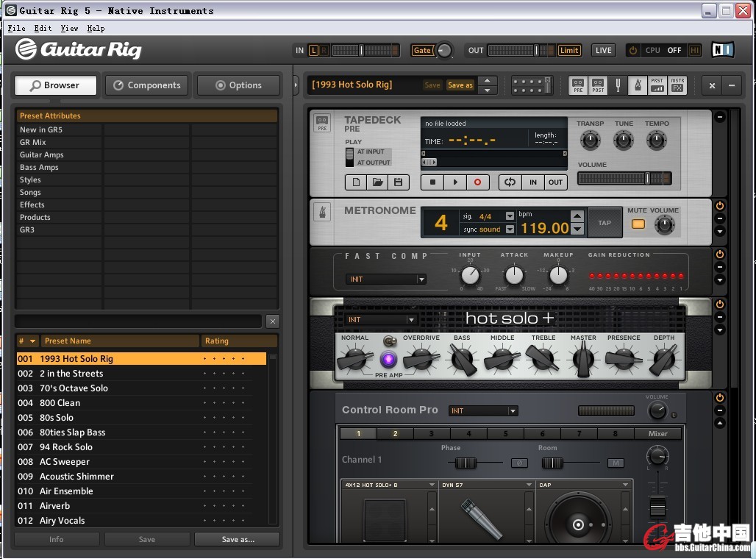Start tapedeck recording
Viewport: 756px width, 559px height.
pyautogui.click(x=478, y=182)
